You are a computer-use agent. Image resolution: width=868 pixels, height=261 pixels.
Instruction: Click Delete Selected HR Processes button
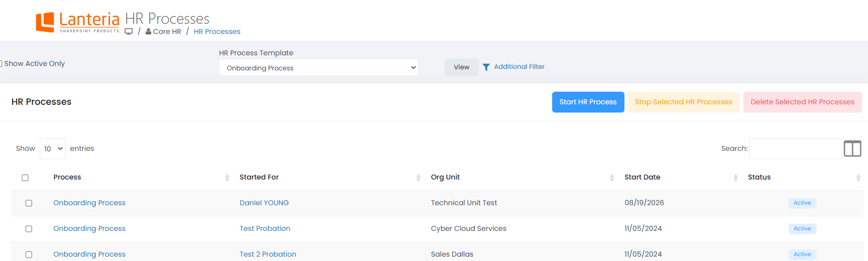[802, 102]
